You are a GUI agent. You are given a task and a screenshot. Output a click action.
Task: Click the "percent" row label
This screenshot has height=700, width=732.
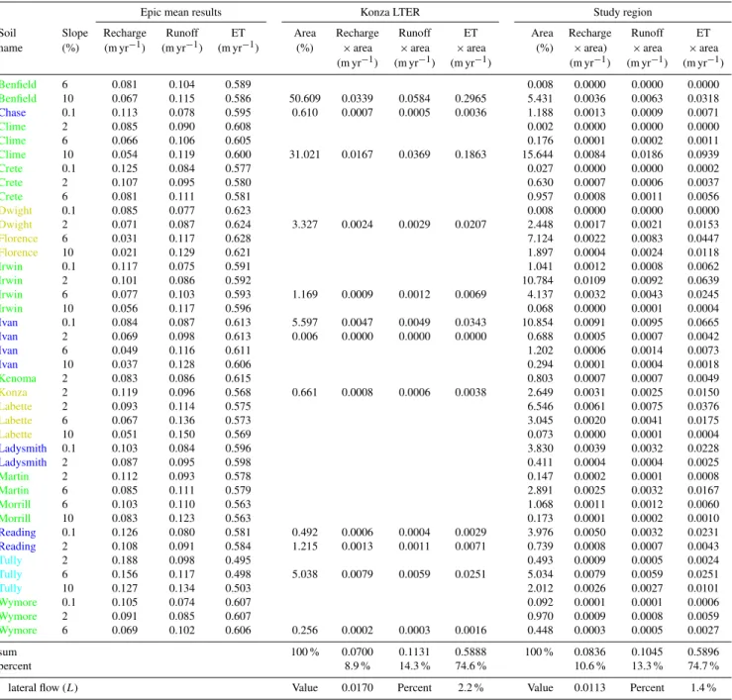point(16,666)
